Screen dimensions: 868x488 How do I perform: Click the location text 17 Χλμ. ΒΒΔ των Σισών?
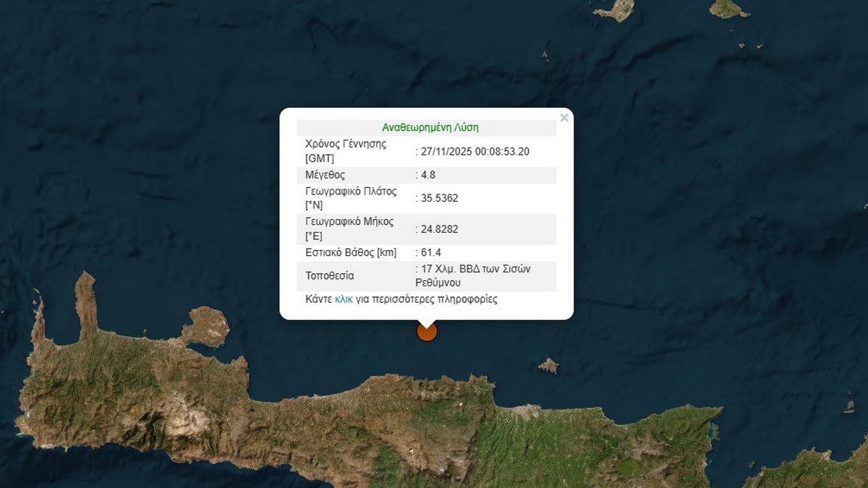475,269
